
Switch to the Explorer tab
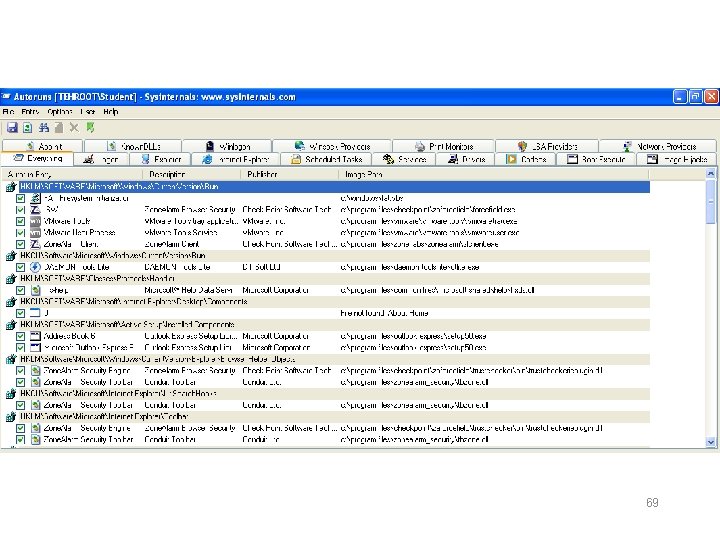[x=161, y=159]
